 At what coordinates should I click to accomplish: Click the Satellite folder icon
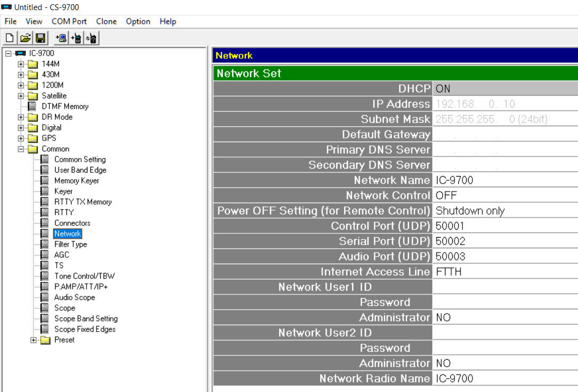[x=33, y=96]
